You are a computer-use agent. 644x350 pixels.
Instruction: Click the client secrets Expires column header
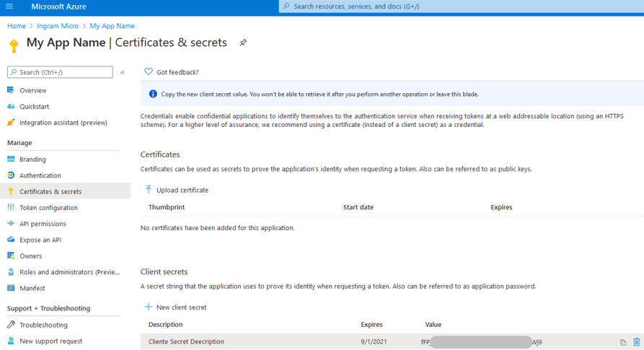click(x=371, y=325)
